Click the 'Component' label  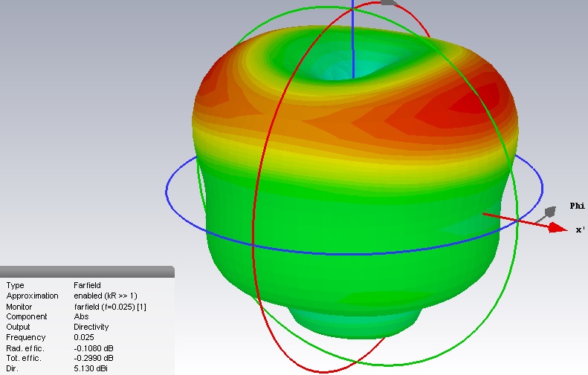click(x=26, y=316)
